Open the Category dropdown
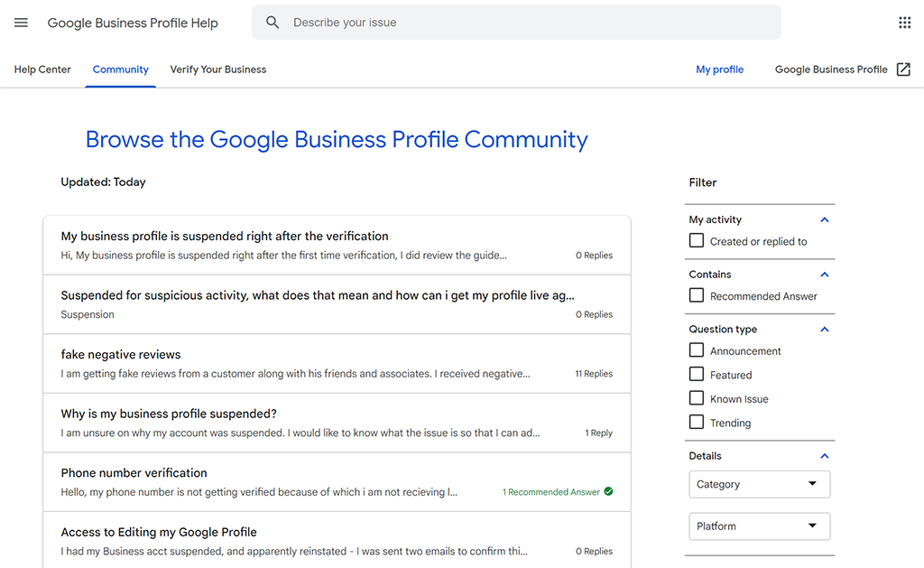 (x=760, y=484)
